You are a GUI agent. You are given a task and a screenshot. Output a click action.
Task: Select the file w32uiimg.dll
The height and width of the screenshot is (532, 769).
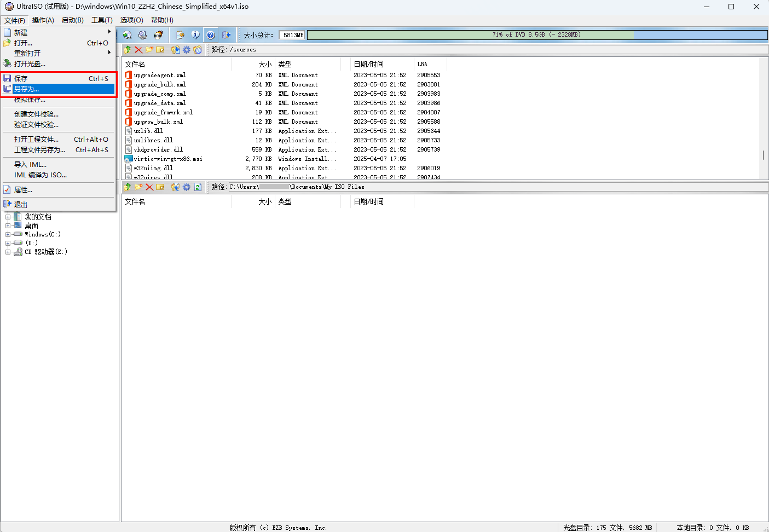153,168
